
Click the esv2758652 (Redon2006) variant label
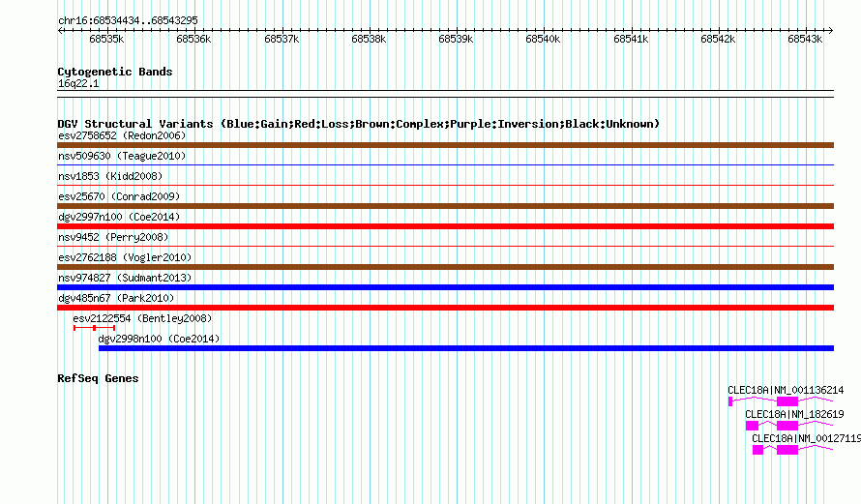[x=122, y=135]
